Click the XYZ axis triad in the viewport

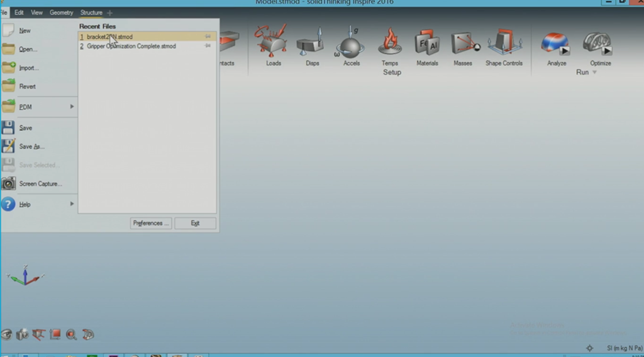coord(25,275)
